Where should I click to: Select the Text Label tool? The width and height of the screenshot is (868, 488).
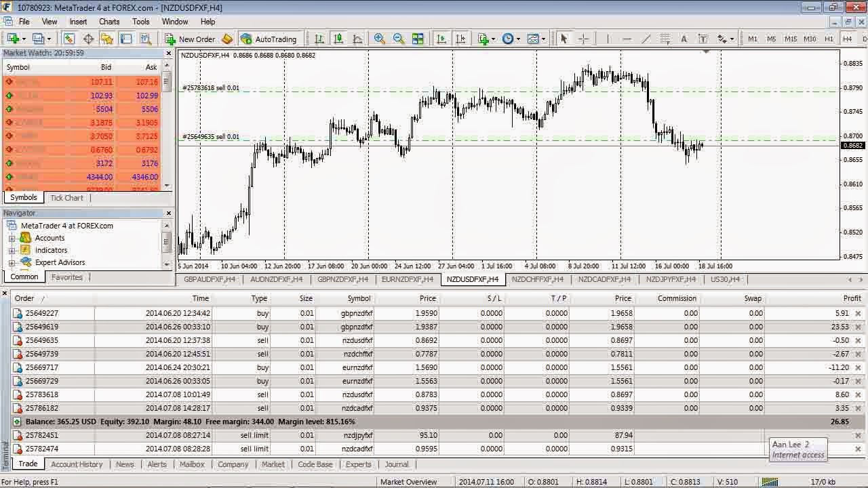703,39
